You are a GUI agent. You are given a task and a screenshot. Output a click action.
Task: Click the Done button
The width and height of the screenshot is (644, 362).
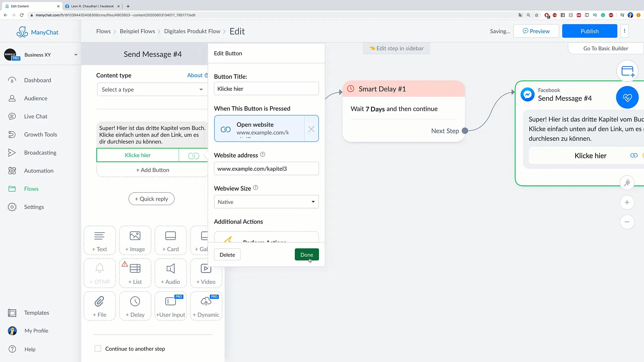(x=307, y=255)
